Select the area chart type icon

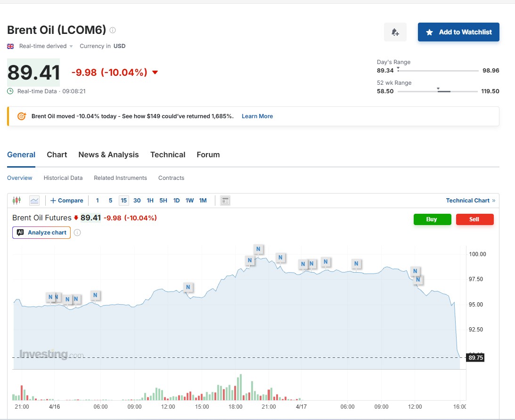click(x=34, y=201)
